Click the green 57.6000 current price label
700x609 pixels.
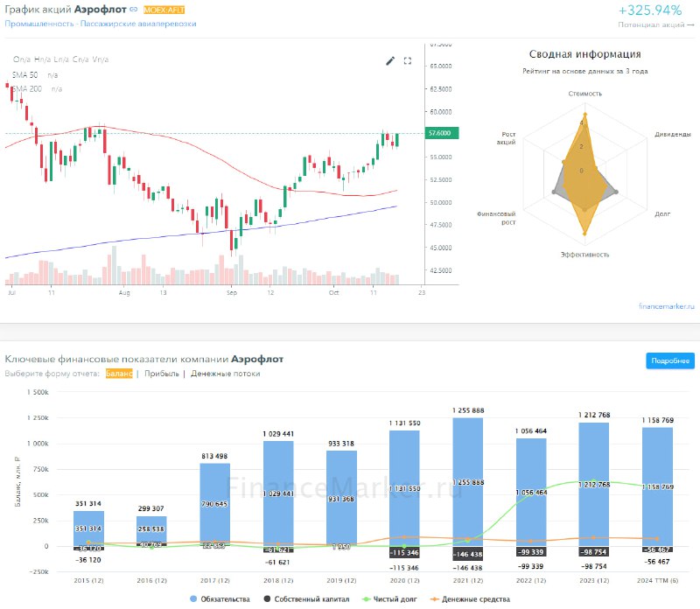[x=440, y=133]
